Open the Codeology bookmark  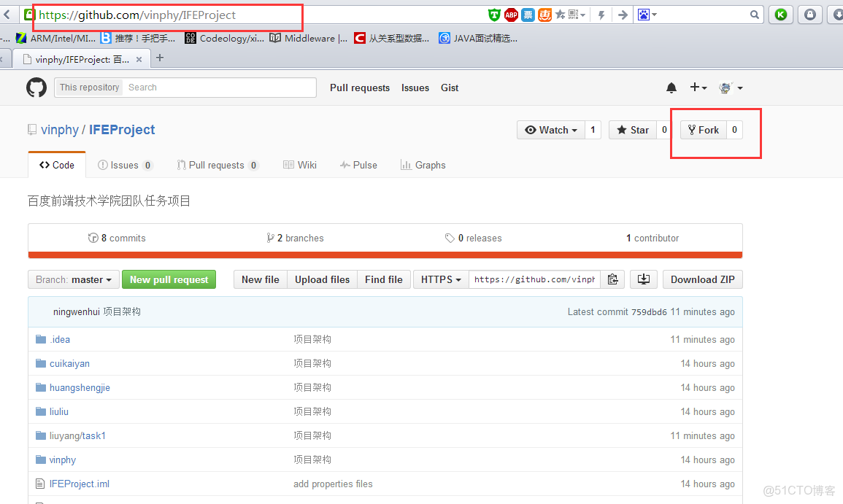click(x=224, y=38)
